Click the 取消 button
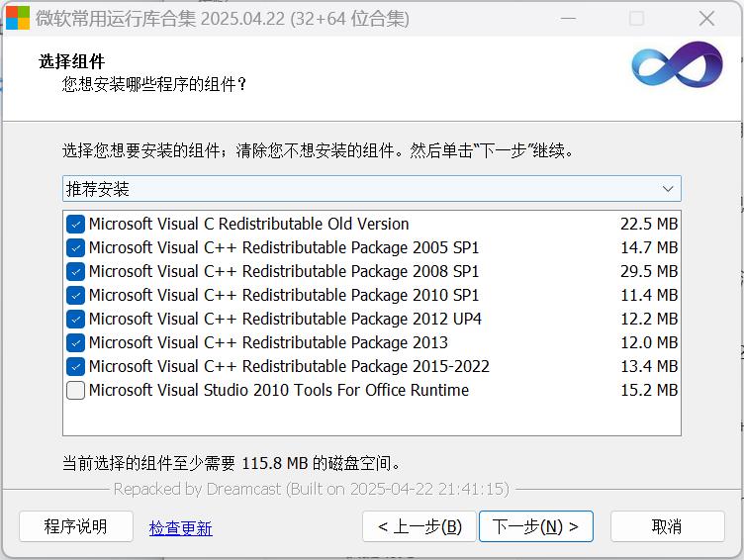 click(x=667, y=526)
